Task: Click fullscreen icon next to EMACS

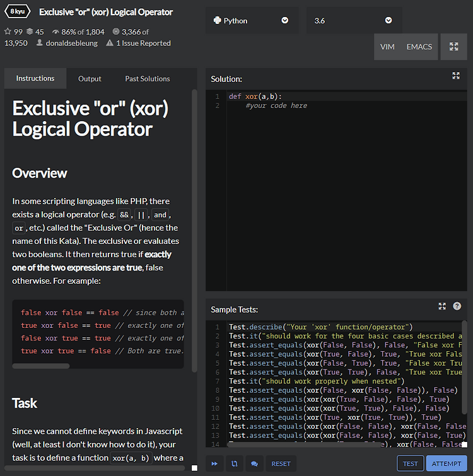Action: [x=454, y=47]
